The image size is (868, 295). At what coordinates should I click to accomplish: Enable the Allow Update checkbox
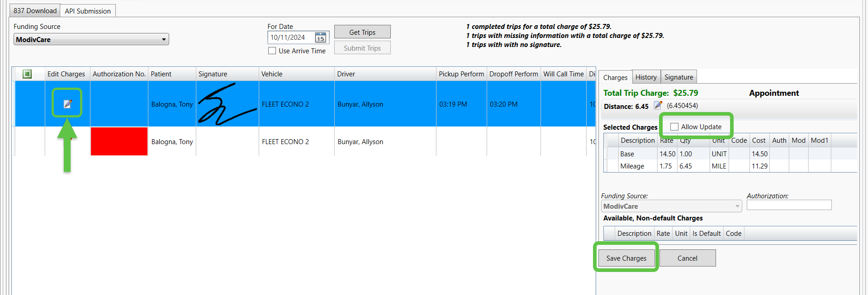click(x=674, y=127)
